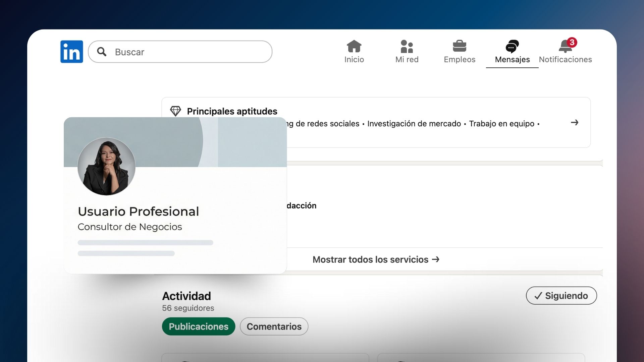Screen dimensions: 644x362
Task: Click the 56 seguidores text
Action: coord(188,308)
